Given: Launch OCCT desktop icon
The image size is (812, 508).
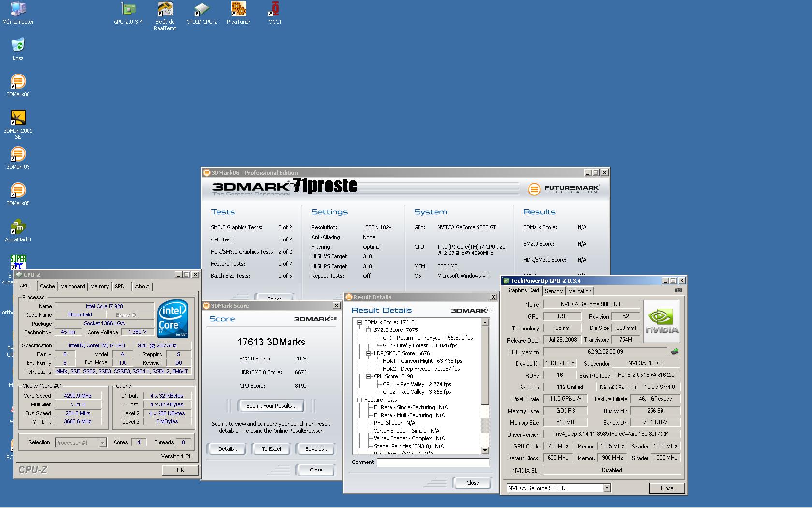Looking at the screenshot, I should [x=275, y=13].
